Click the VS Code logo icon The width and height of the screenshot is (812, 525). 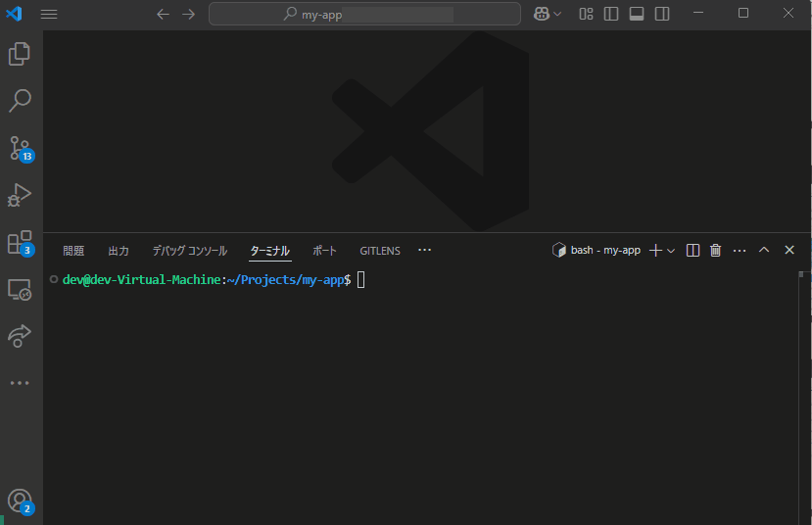pyautogui.click(x=14, y=14)
